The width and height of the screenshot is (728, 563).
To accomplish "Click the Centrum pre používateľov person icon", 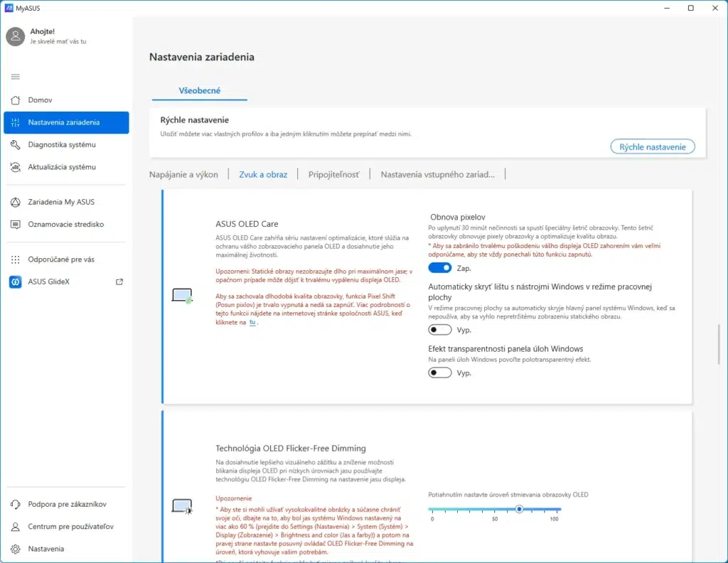I will tap(16, 526).
